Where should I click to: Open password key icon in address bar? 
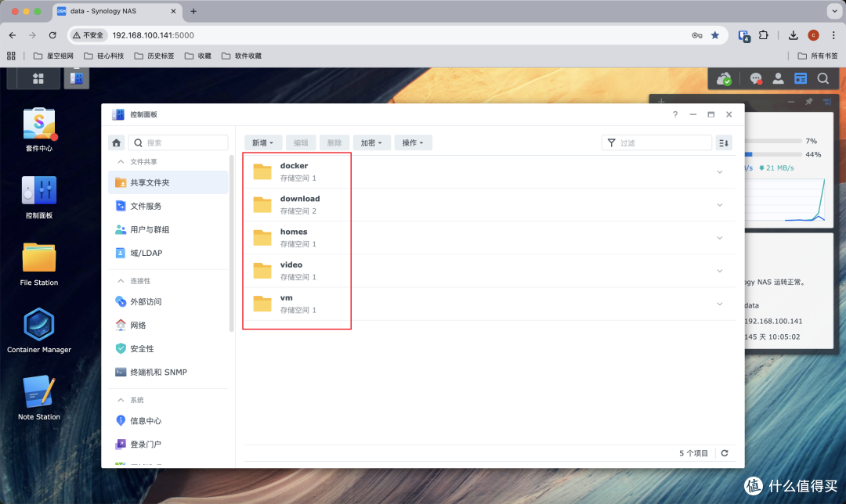click(697, 35)
